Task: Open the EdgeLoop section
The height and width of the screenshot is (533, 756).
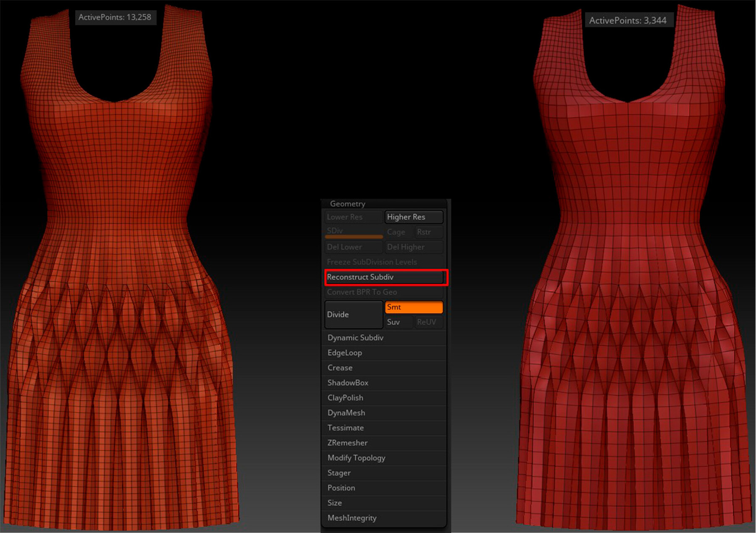Action: click(x=345, y=353)
